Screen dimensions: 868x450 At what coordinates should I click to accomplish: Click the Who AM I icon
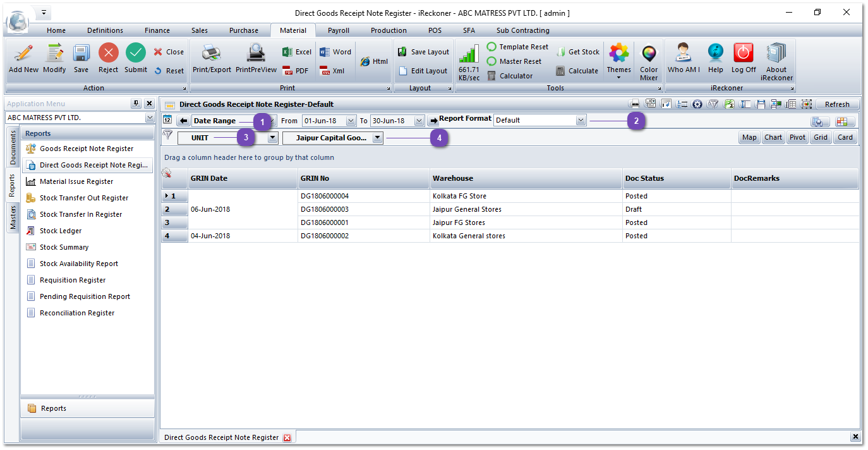click(683, 53)
